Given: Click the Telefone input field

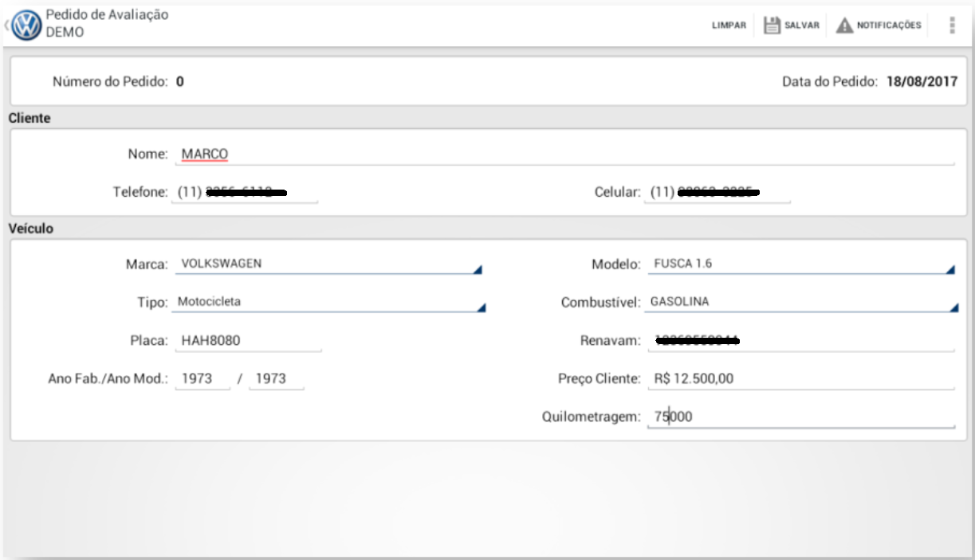Looking at the screenshot, I should [246, 192].
